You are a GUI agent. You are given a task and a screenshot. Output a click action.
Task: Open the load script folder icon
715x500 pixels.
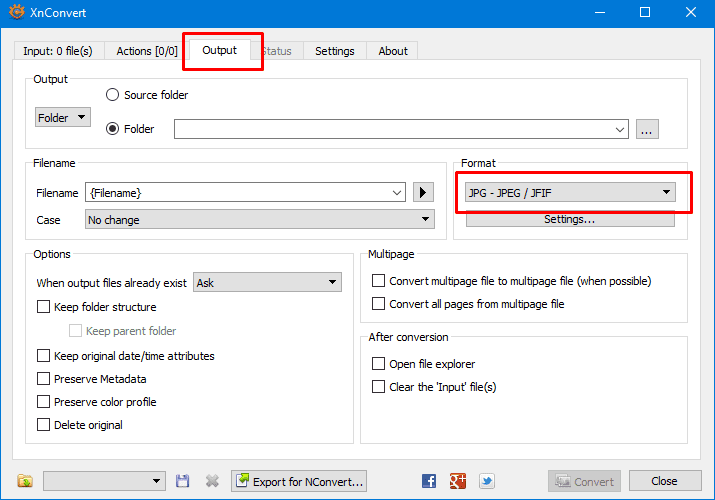[x=25, y=481]
